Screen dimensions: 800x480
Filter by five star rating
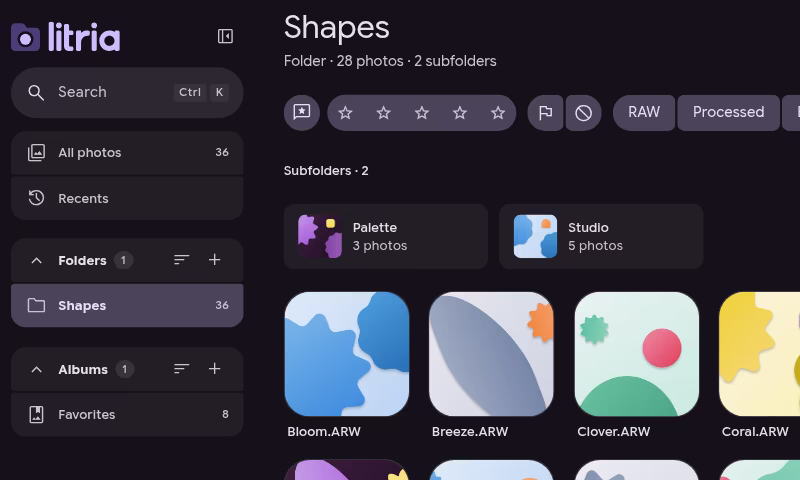point(498,113)
